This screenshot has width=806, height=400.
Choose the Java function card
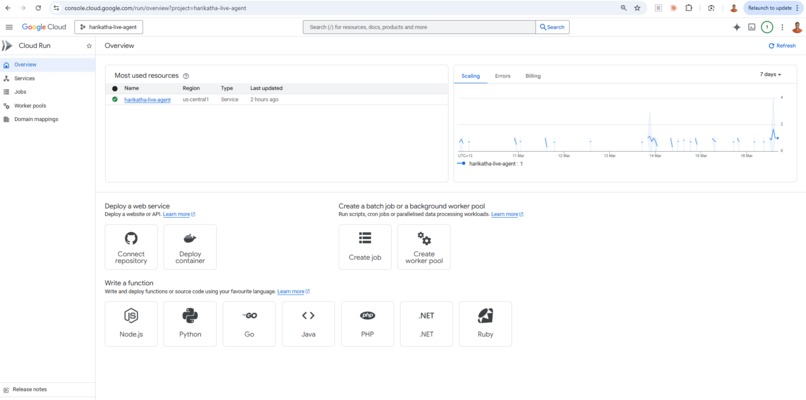point(308,324)
